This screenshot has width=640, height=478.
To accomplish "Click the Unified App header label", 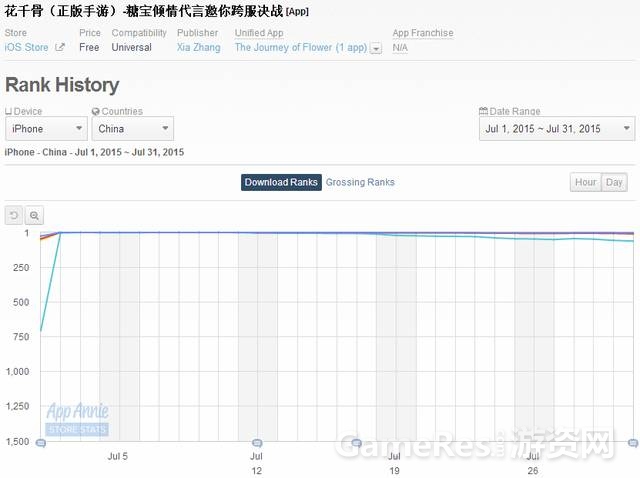I will pyautogui.click(x=259, y=33).
